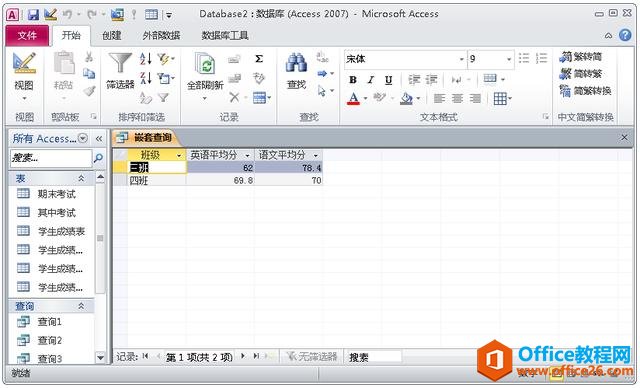Click the search magnifier in navigation pane
Viewport: 640px width, 388px height.
[98, 158]
